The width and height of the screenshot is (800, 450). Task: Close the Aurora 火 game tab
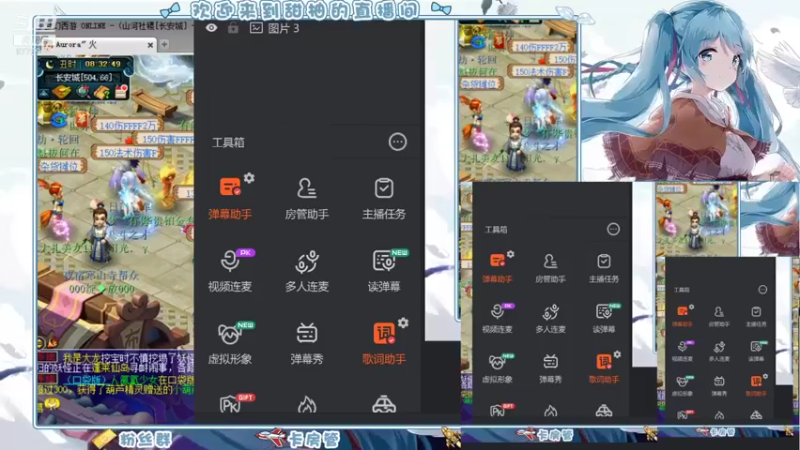[150, 45]
